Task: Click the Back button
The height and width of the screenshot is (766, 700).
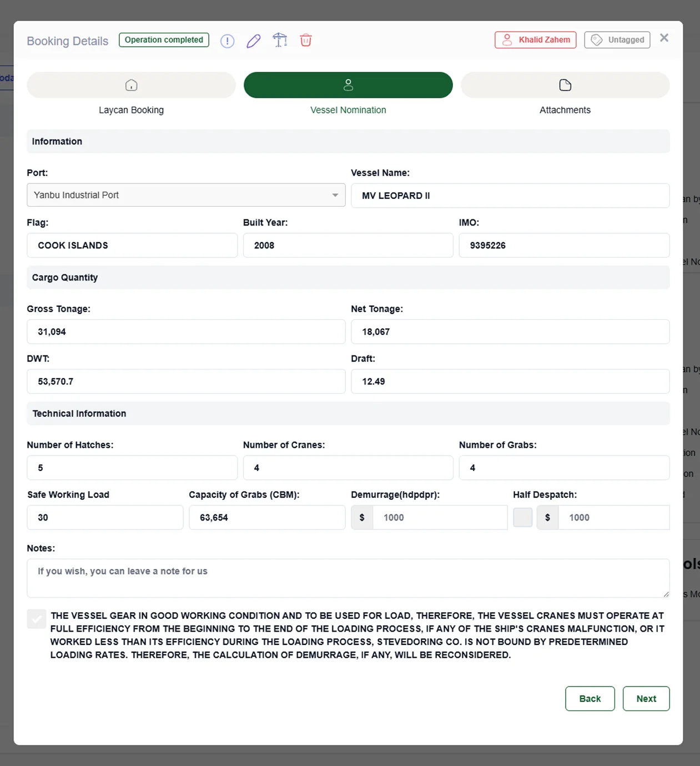Action: pyautogui.click(x=590, y=698)
